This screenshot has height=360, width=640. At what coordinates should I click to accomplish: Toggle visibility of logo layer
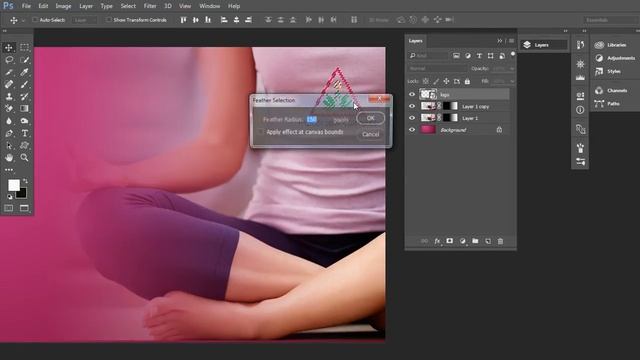tap(412, 94)
